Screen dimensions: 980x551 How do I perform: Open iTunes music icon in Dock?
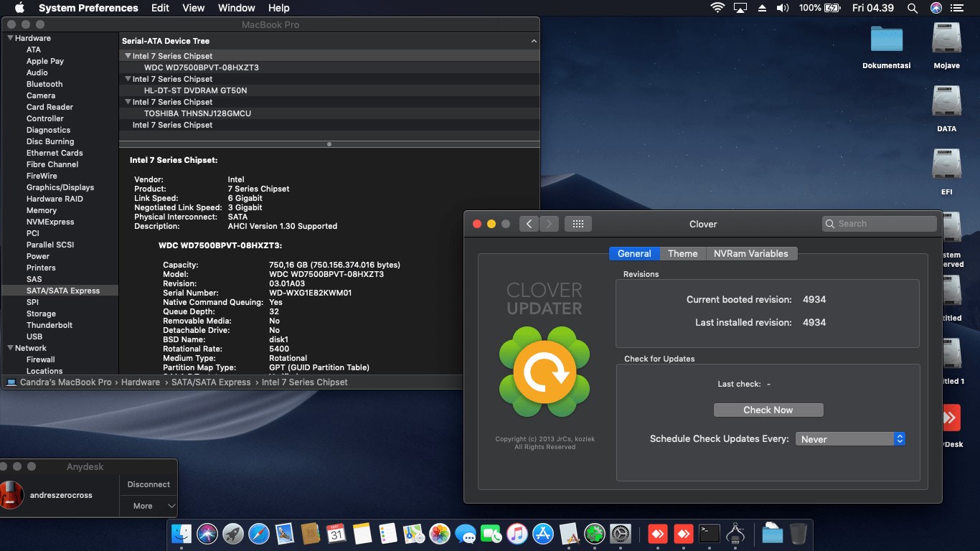[517, 534]
